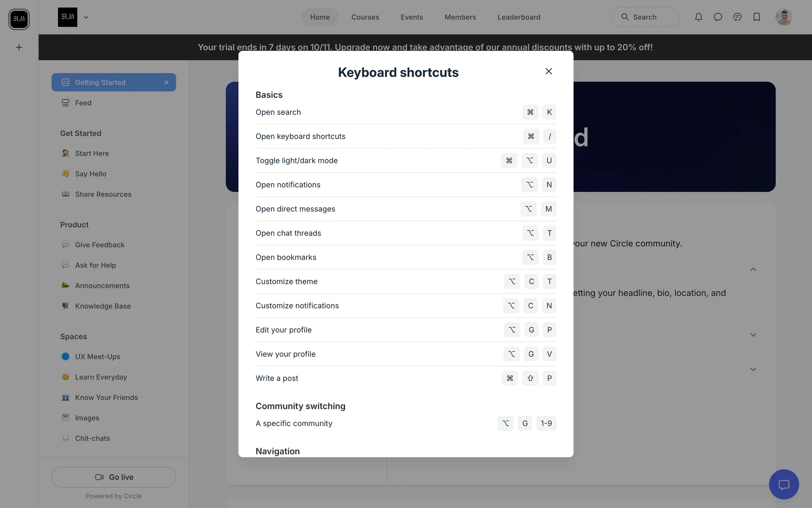The width and height of the screenshot is (812, 508).
Task: Open the Members tab
Action: [460, 17]
